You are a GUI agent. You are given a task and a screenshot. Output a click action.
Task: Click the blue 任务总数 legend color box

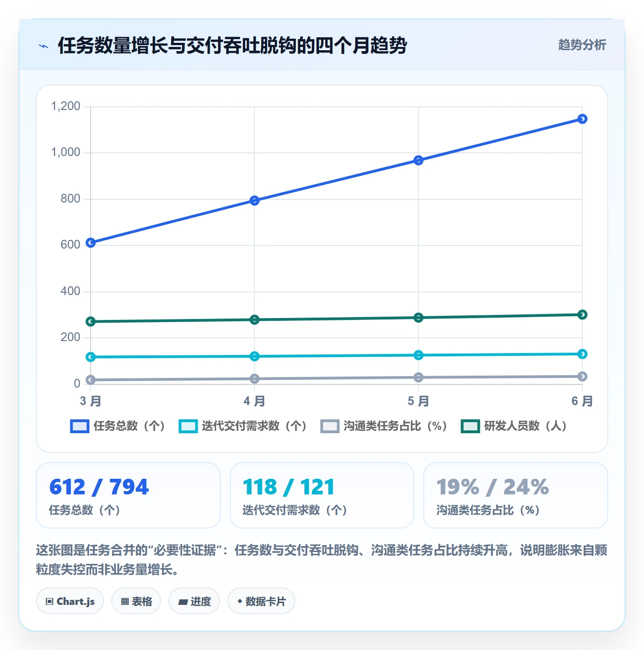(80, 426)
